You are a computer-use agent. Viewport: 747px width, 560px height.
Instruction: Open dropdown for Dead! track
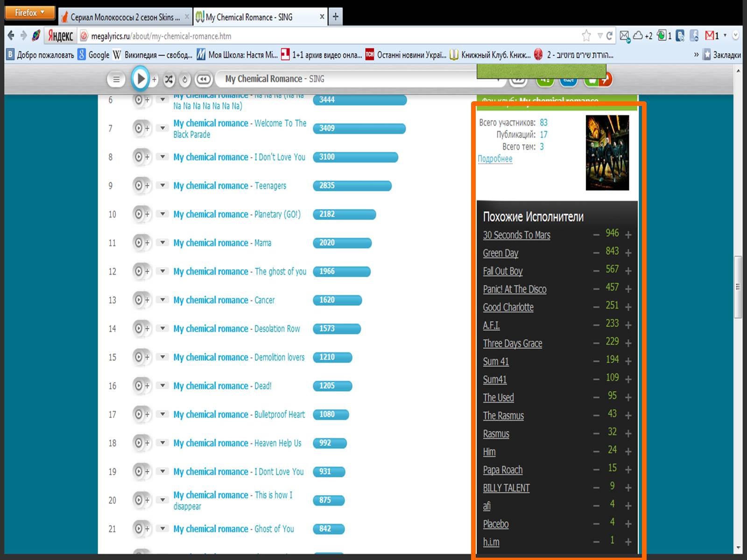coord(162,386)
